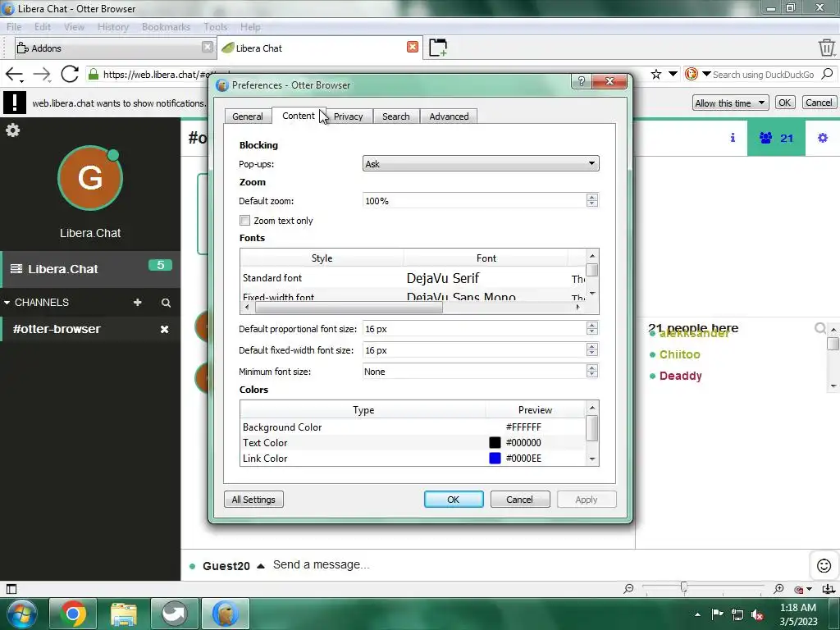This screenshot has height=630, width=840.
Task: Zoom in with the status bar plus magnifier
Action: [x=779, y=589]
